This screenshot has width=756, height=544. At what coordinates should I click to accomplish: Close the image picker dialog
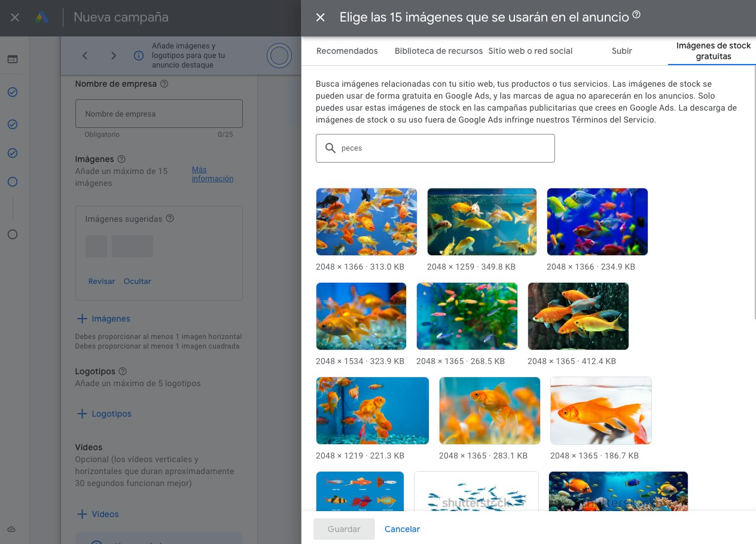[x=321, y=17]
